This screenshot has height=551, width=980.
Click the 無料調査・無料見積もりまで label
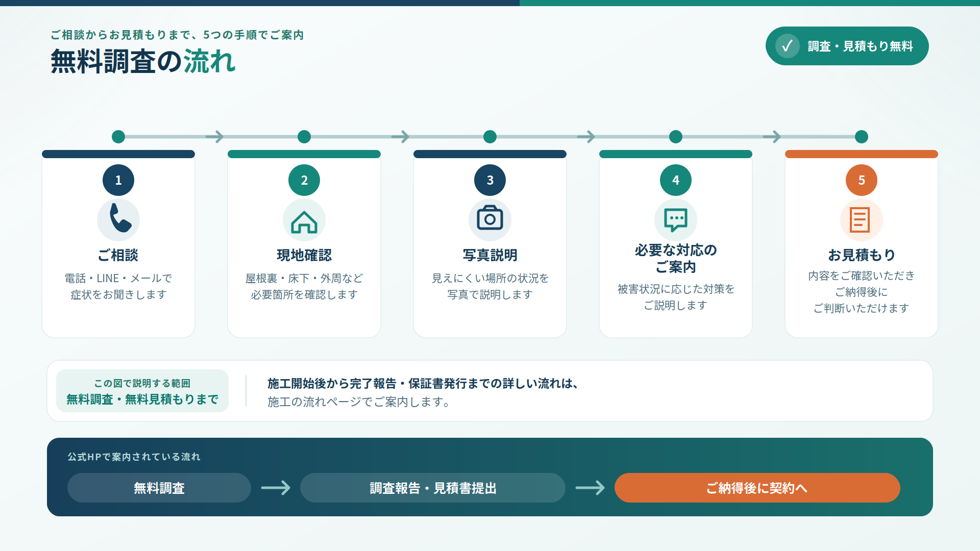coord(142,399)
